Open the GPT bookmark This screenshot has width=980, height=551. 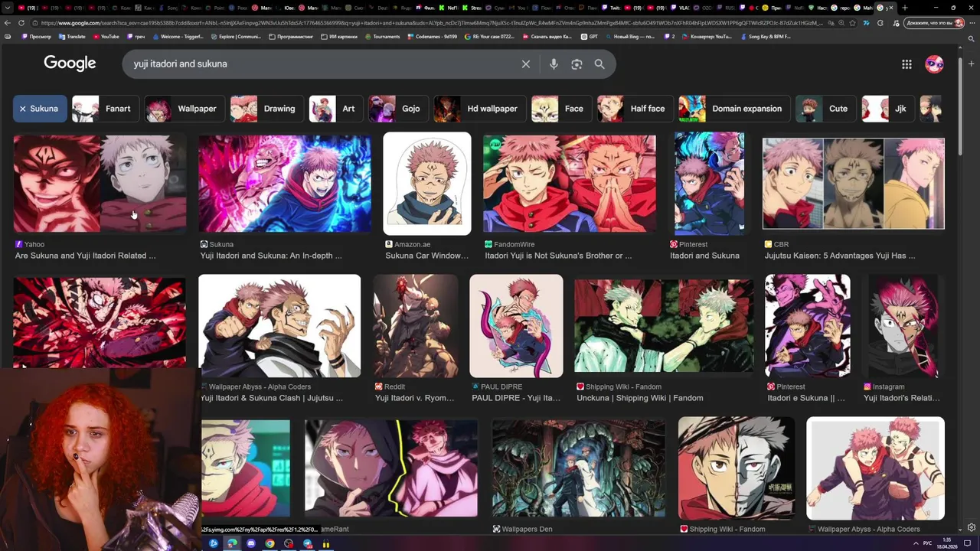coord(590,37)
